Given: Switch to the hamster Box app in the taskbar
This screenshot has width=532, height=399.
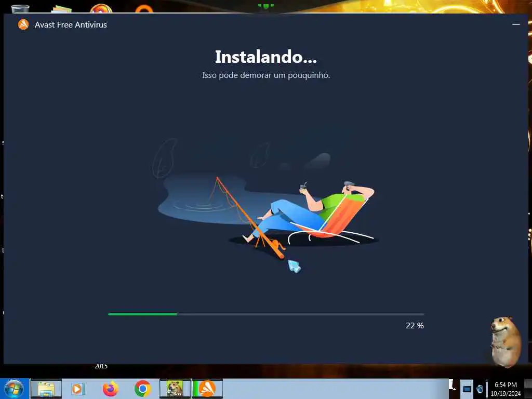Looking at the screenshot, I should point(175,389).
